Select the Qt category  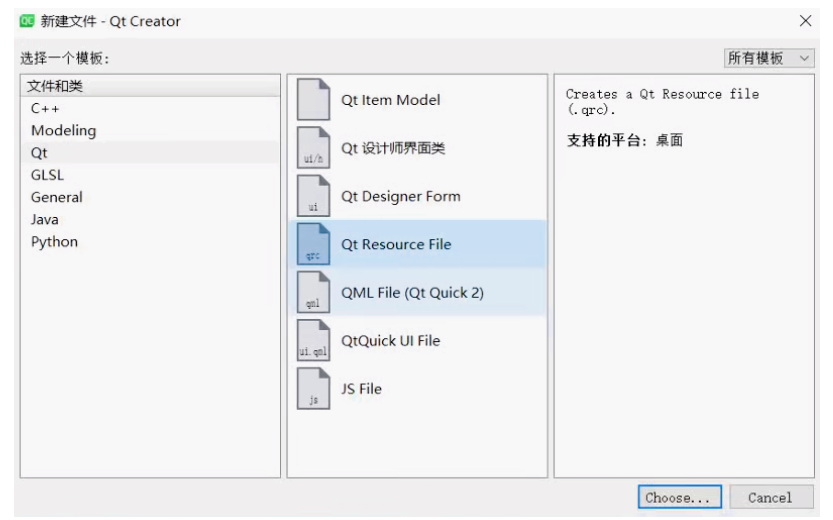[150, 153]
